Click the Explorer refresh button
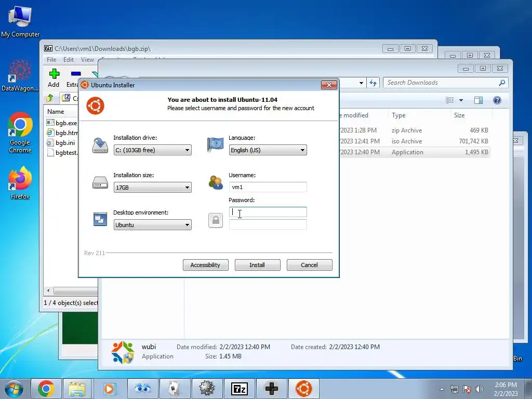 (x=373, y=83)
